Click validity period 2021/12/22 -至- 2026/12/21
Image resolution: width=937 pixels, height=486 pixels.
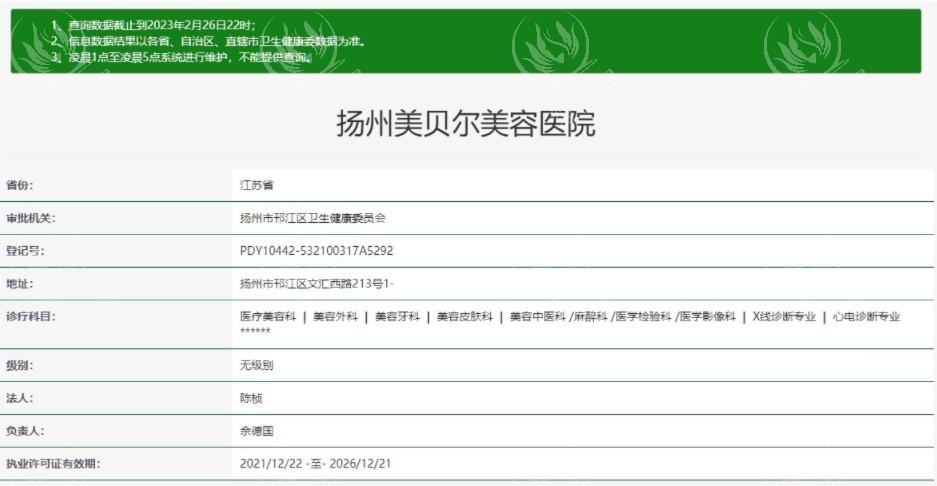[x=316, y=464]
